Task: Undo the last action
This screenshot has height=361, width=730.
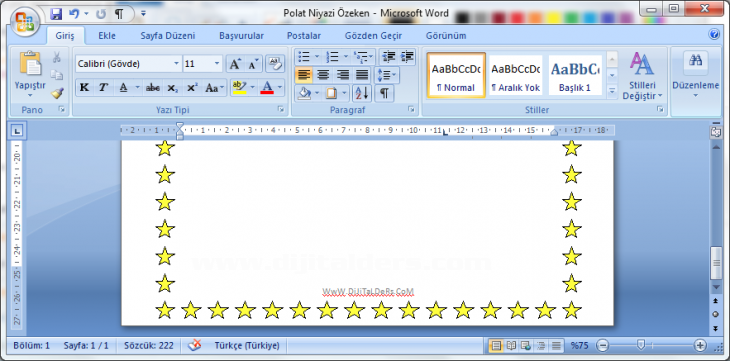Action: click(x=74, y=14)
